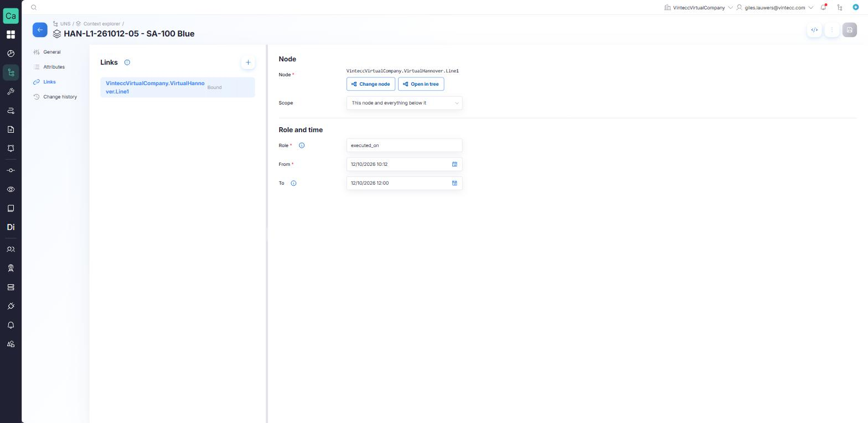Click the blue back arrow button
This screenshot has width=868, height=423.
point(40,30)
